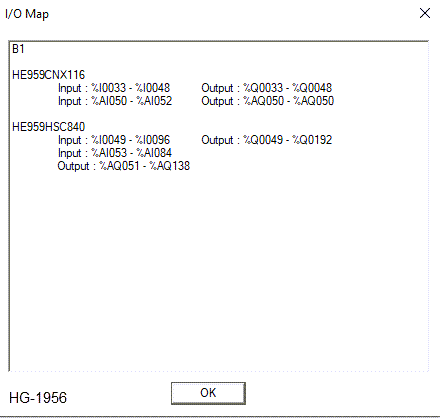Confirm the dialog with the OK button

(208, 393)
